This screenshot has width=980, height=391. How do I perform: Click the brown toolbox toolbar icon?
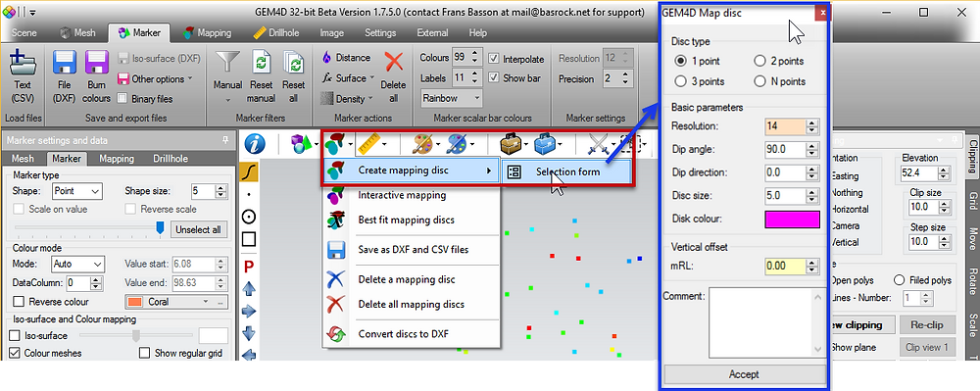[x=512, y=145]
